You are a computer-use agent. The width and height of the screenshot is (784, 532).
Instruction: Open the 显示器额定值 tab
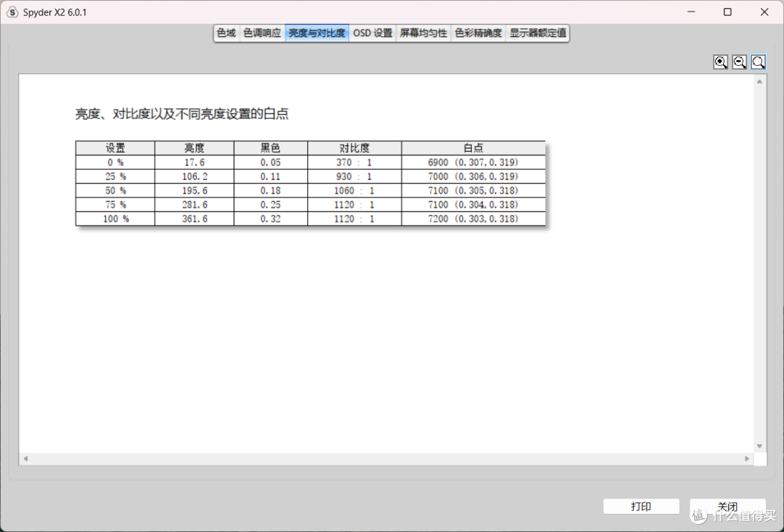(x=537, y=33)
